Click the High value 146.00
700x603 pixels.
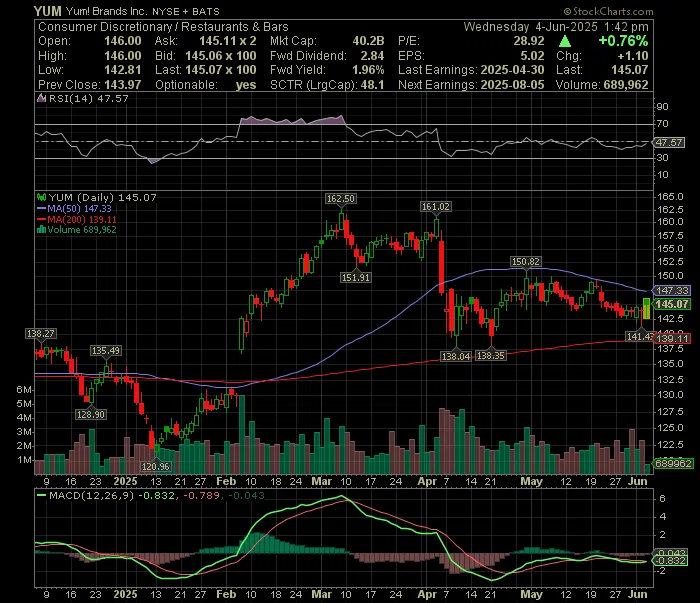click(x=123, y=56)
